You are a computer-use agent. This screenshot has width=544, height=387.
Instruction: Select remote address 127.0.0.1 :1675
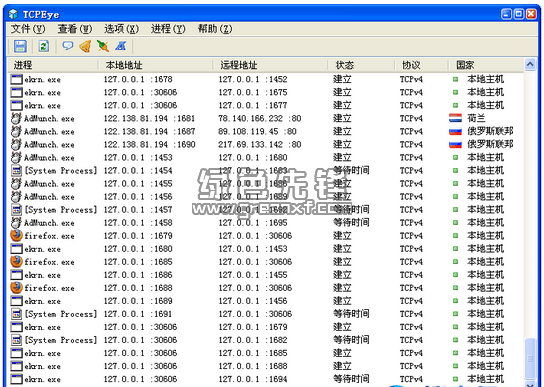(253, 92)
